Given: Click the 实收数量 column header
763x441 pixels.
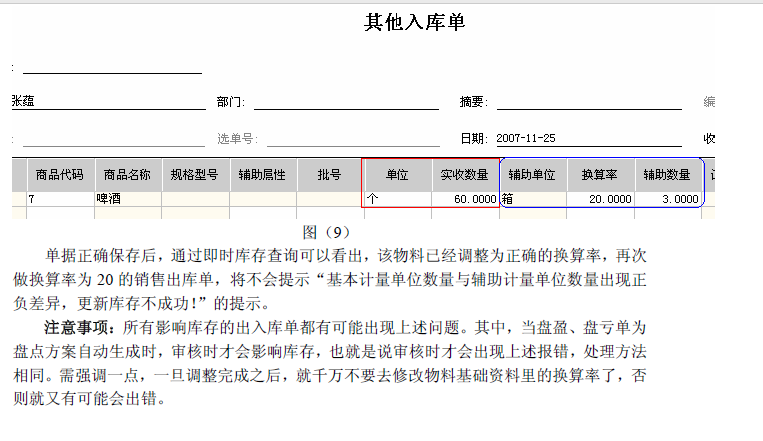Looking at the screenshot, I should (x=465, y=175).
